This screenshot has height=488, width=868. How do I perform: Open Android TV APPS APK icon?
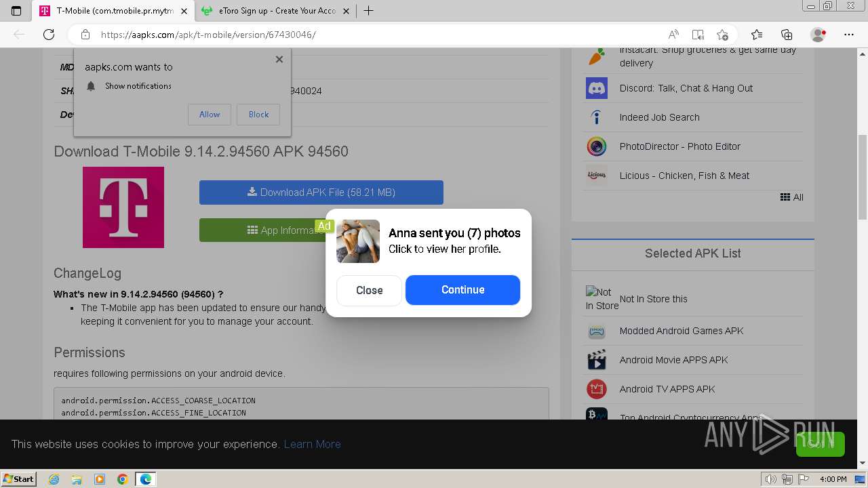pos(597,389)
